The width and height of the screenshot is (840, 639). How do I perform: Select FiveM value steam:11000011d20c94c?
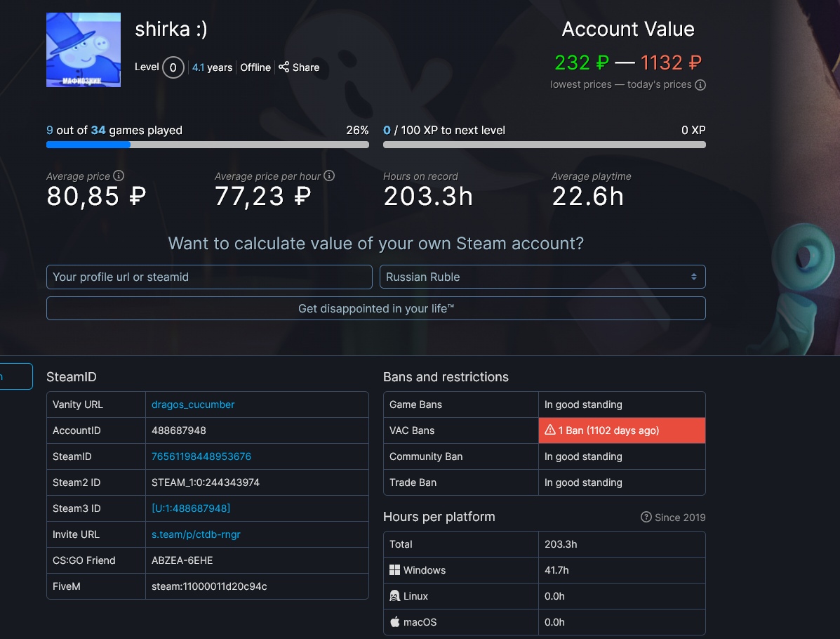(209, 586)
